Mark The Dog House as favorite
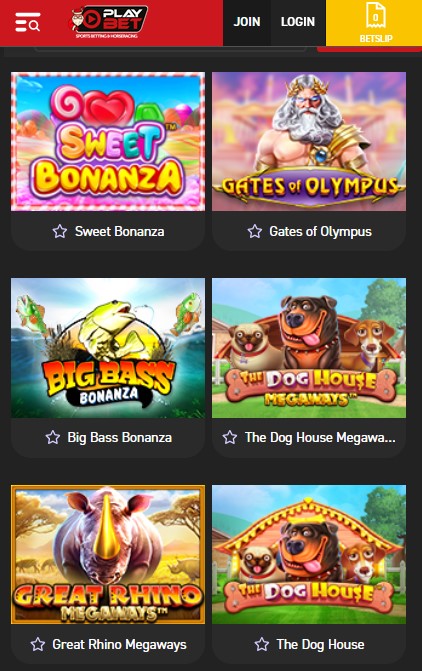 tap(262, 644)
